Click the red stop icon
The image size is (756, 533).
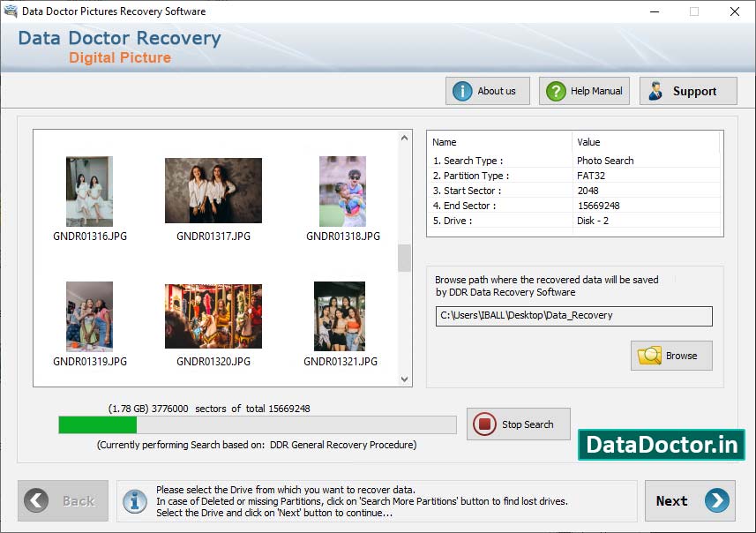pos(484,424)
